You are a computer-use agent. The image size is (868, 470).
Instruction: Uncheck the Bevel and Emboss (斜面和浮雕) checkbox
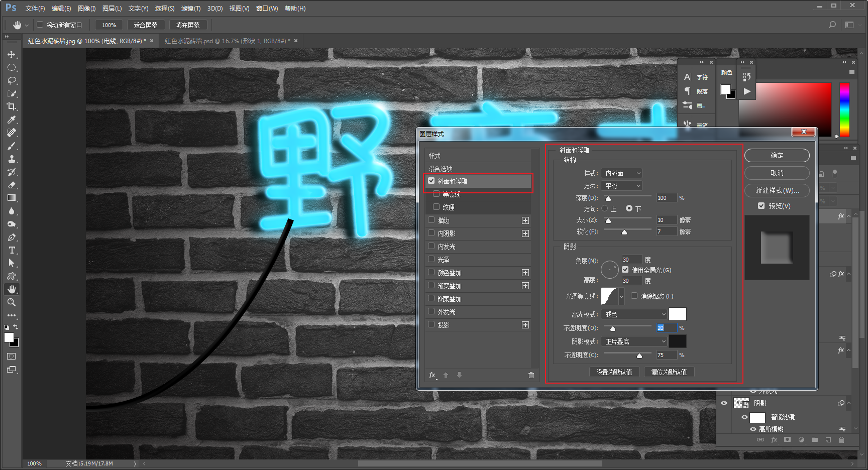[x=431, y=181]
